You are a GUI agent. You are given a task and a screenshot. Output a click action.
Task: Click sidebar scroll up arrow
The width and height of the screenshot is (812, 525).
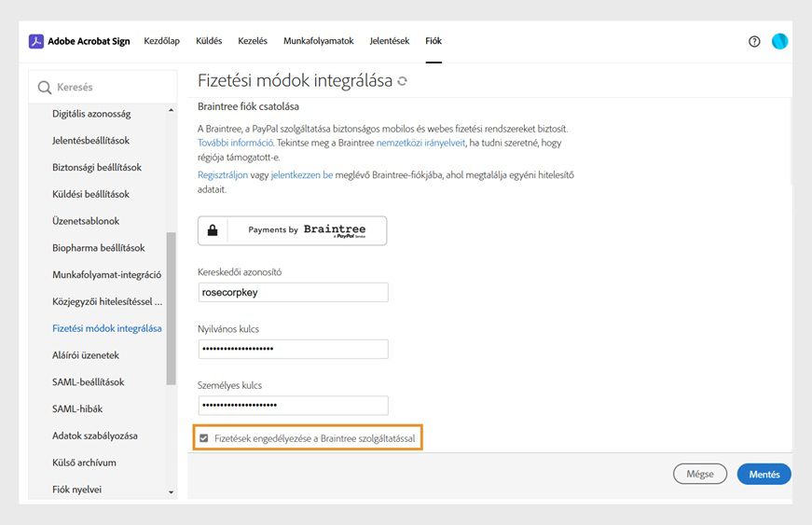point(171,110)
